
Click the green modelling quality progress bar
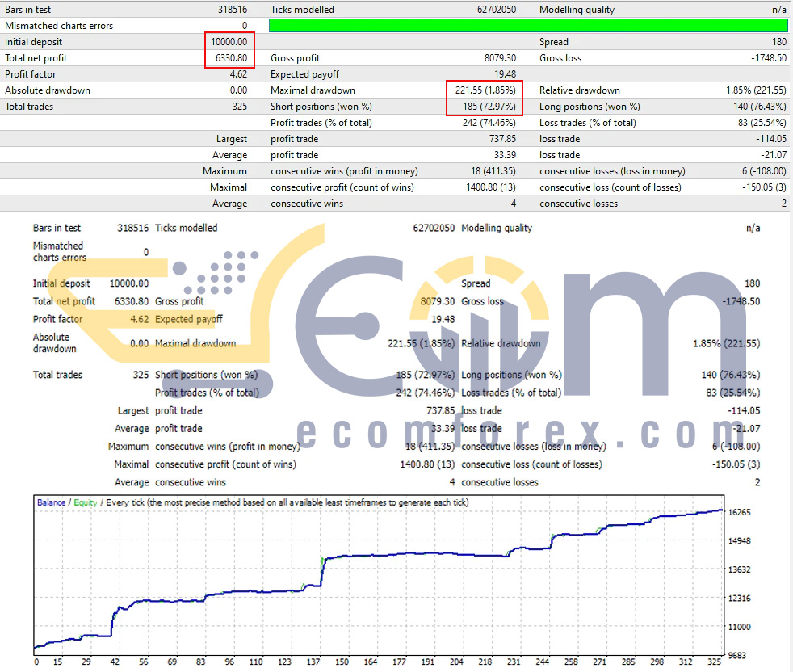point(528,25)
